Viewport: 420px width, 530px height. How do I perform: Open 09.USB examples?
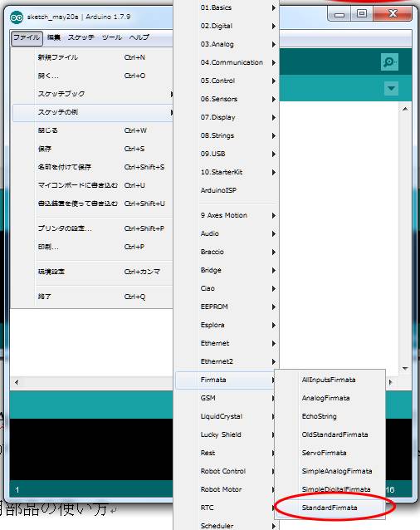point(227,154)
